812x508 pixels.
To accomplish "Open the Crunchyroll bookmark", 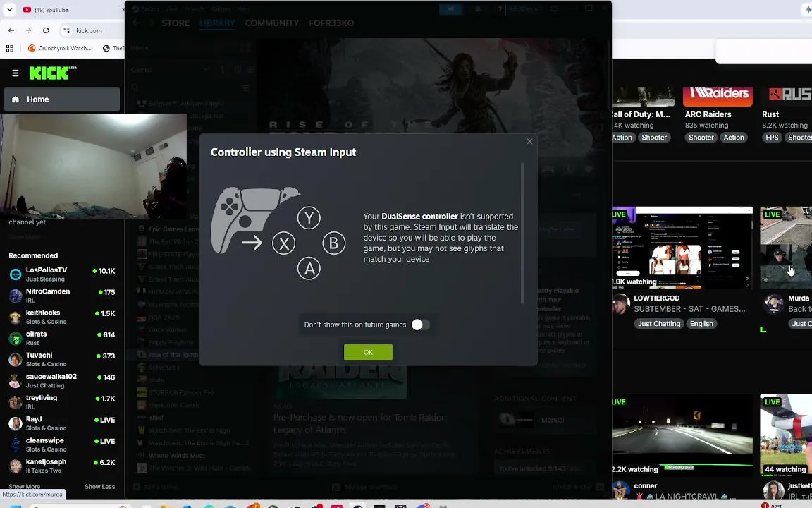I will tap(59, 48).
